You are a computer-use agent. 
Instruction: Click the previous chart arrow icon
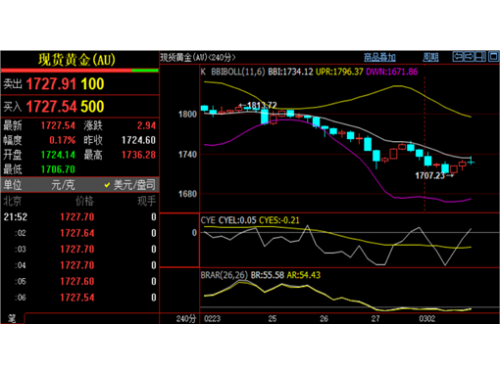pos(458,57)
